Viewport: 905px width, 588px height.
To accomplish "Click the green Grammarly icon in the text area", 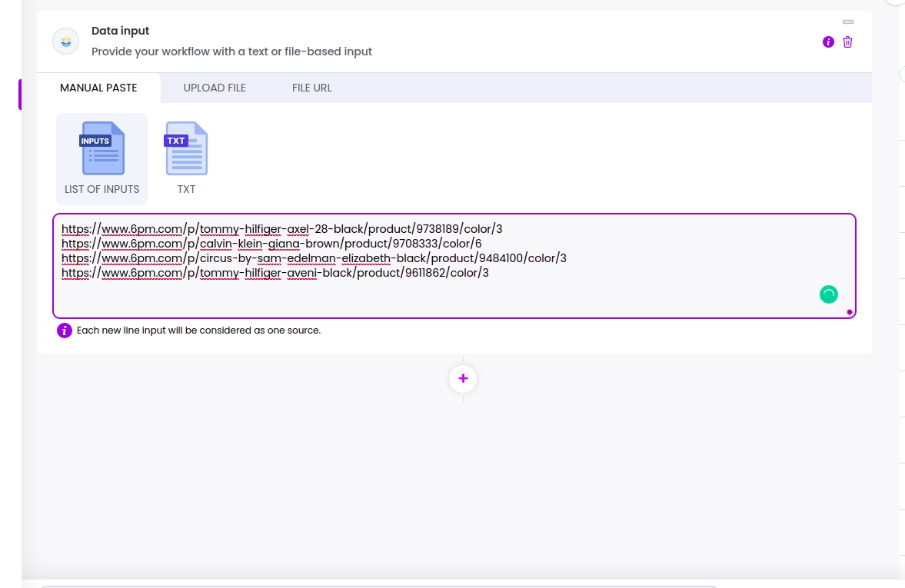I will [x=828, y=294].
